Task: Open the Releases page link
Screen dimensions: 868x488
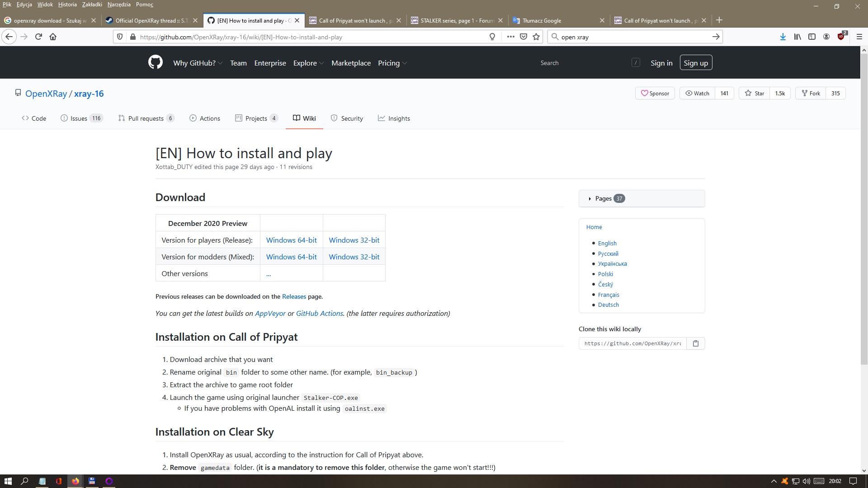Action: pos(294,296)
